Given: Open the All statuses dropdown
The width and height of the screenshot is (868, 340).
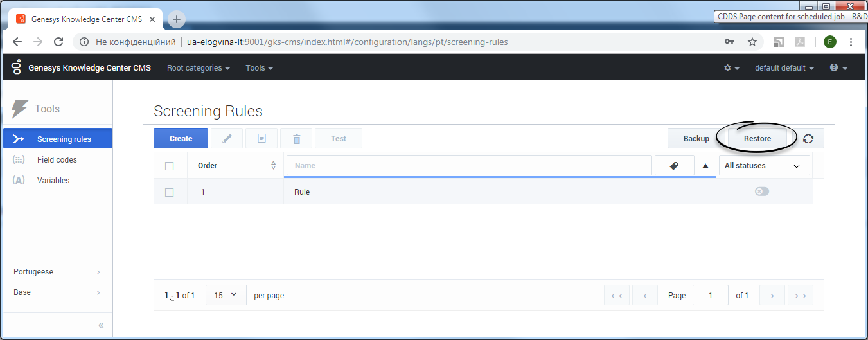Looking at the screenshot, I should pyautogui.click(x=763, y=166).
